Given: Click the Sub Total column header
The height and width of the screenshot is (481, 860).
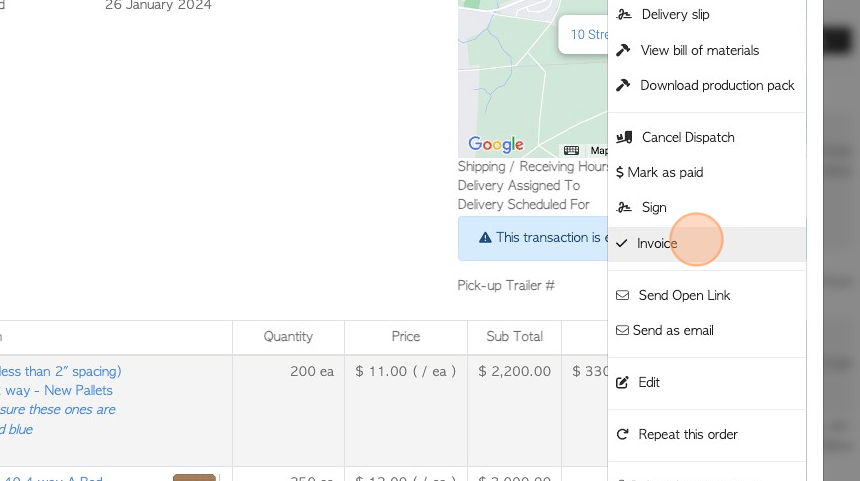Looking at the screenshot, I should tap(514, 337).
